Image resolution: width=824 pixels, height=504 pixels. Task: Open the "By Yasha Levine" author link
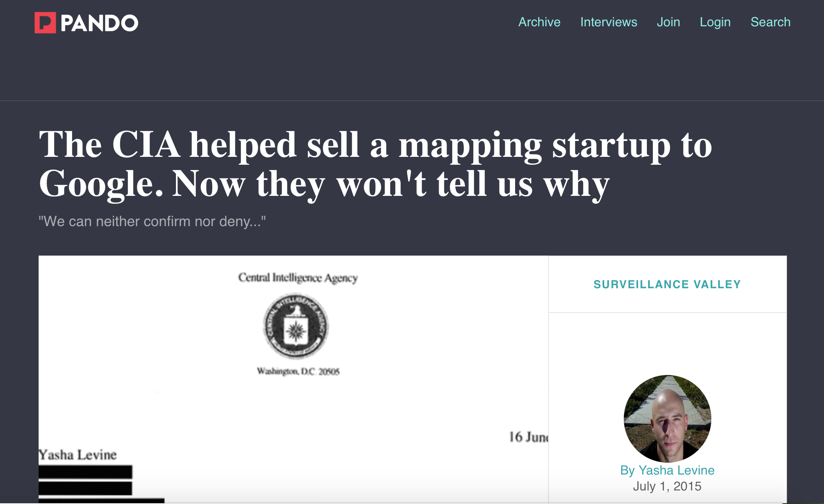[x=667, y=470]
